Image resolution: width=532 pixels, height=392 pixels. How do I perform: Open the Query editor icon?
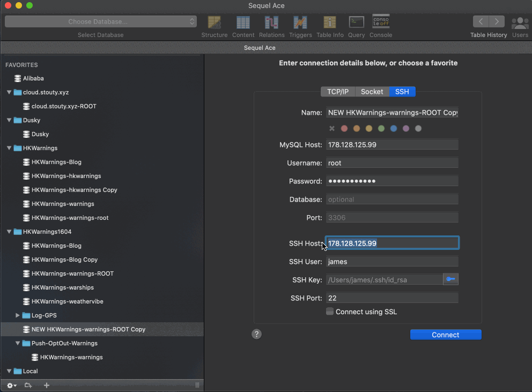[356, 23]
